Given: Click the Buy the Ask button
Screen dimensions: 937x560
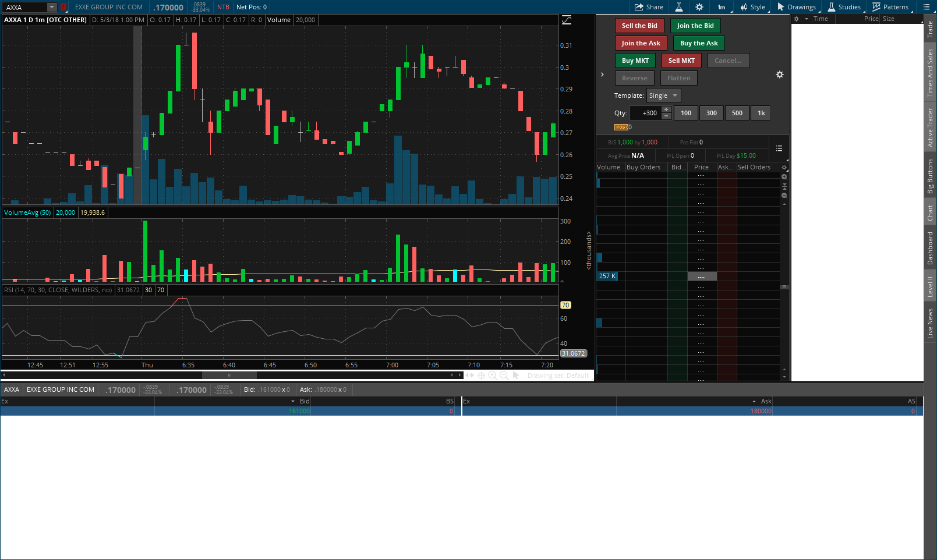Looking at the screenshot, I should point(699,43).
